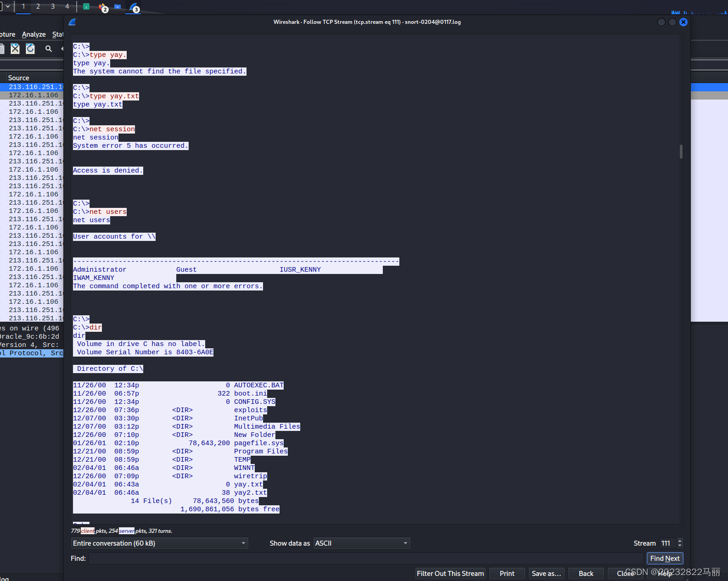The image size is (728, 581).
Task: Open the taskbar dropdown chevron
Action: [8, 6]
